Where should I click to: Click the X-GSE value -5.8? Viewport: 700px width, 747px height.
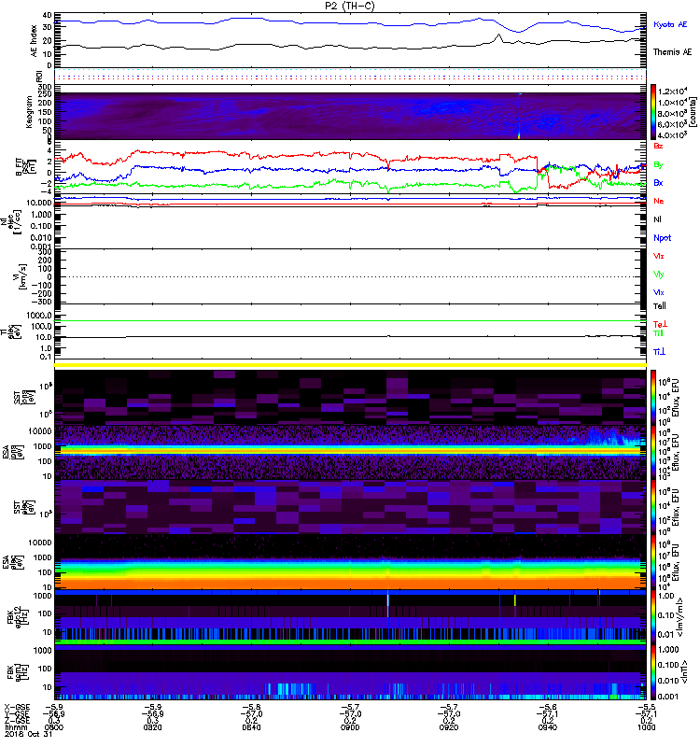(x=251, y=707)
